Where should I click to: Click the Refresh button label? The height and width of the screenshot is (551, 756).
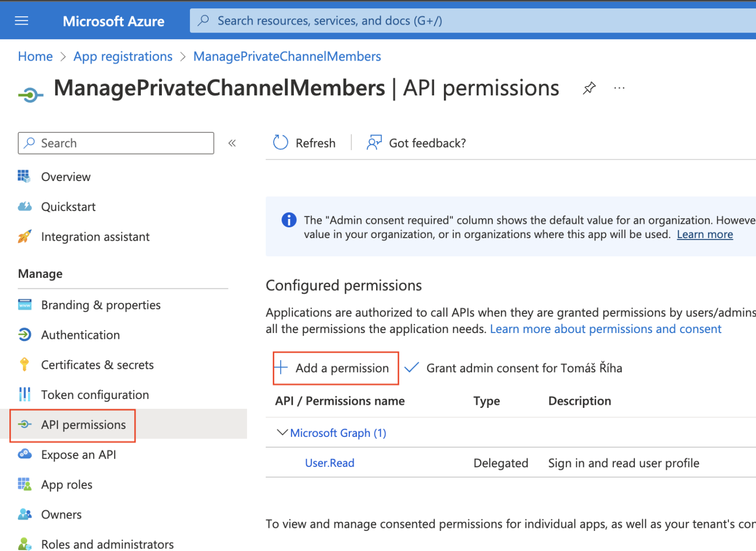click(x=315, y=143)
